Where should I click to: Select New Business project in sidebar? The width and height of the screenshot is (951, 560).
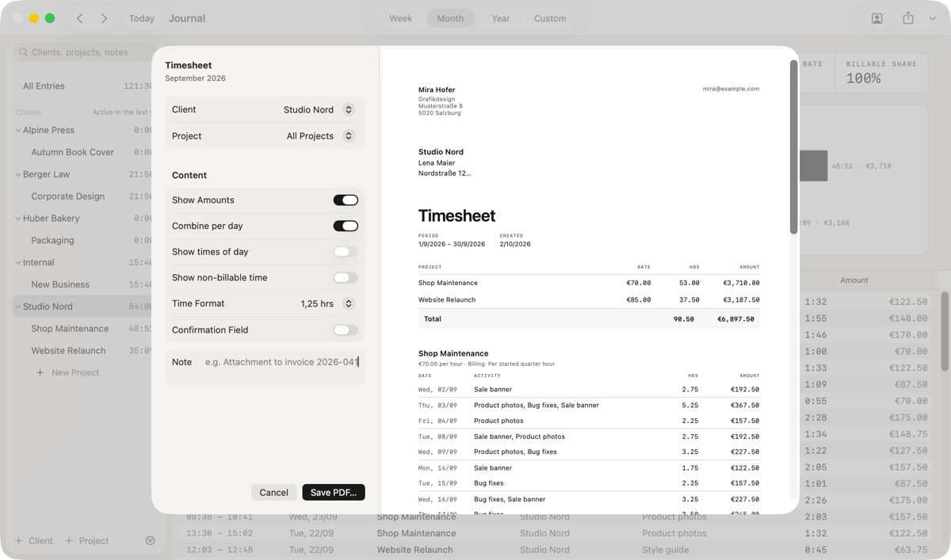pos(60,284)
